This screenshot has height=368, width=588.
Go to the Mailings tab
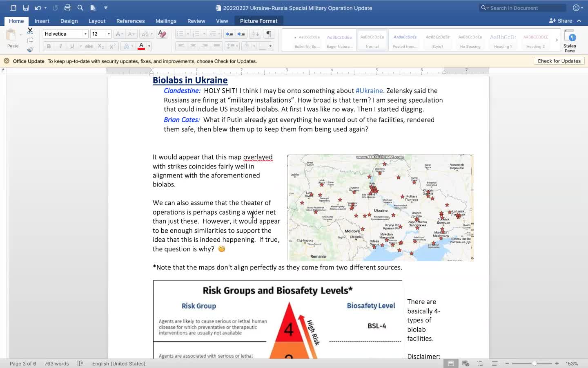click(x=166, y=21)
